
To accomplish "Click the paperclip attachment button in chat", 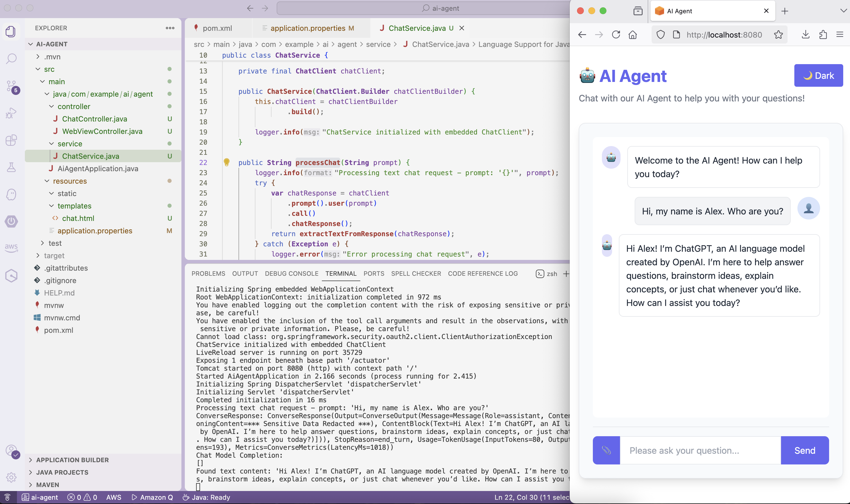I will pos(606,450).
